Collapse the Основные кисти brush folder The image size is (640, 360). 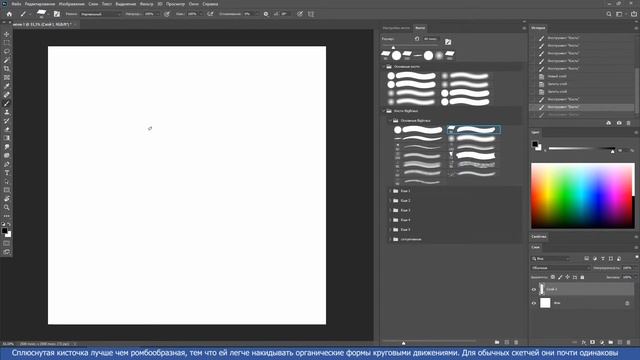pos(384,67)
